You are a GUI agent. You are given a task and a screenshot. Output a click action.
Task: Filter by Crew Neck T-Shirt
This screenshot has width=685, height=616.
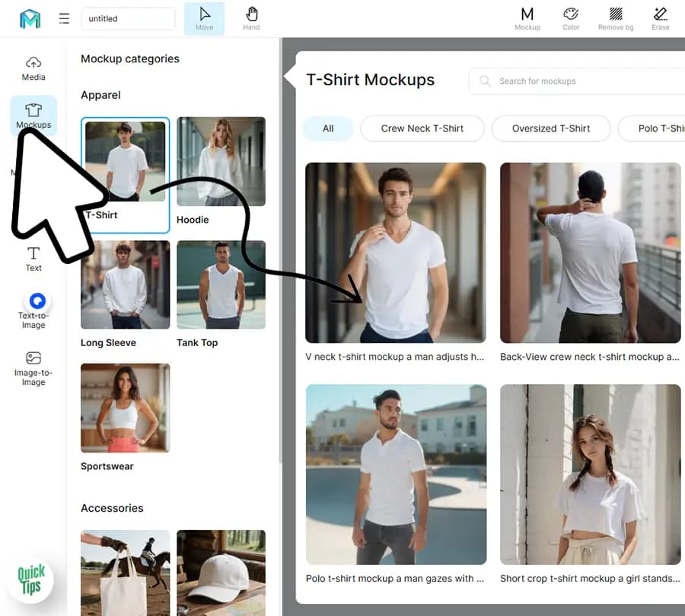tap(422, 129)
